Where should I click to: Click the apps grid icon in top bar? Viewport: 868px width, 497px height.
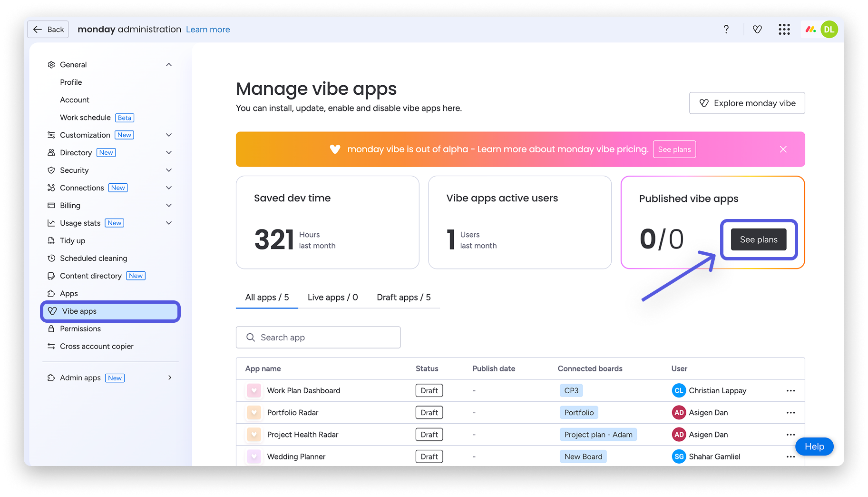[784, 29]
